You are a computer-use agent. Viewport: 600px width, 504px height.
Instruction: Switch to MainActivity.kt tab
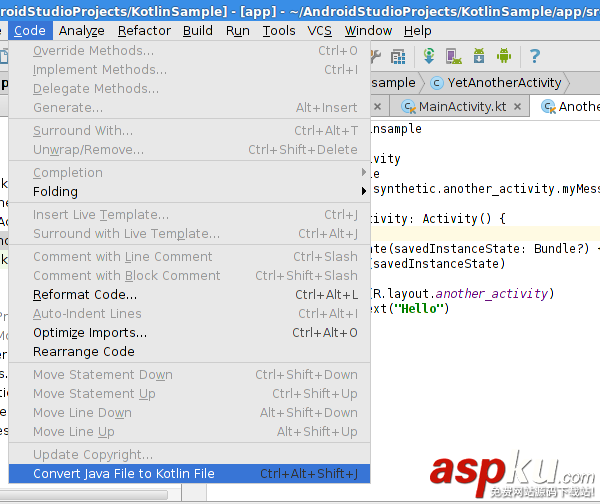pos(462,106)
